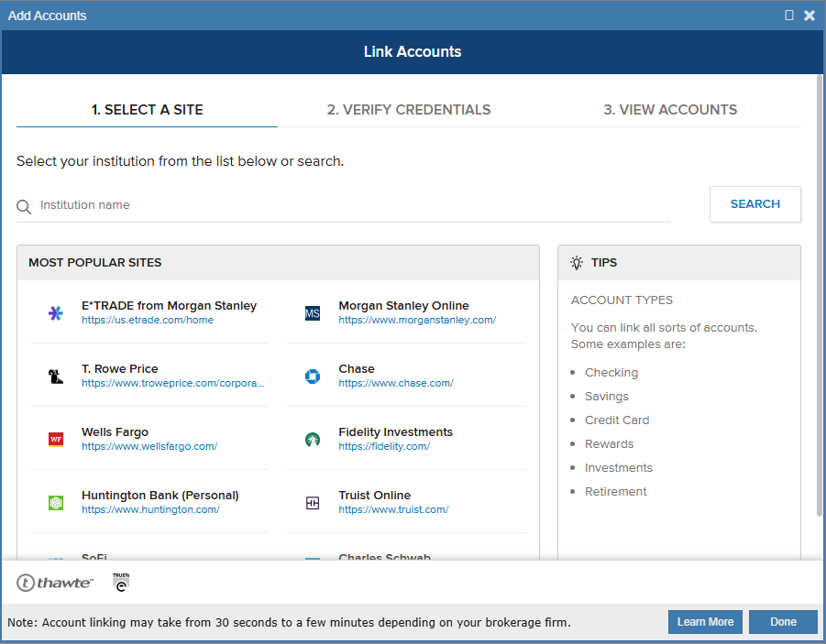Click the Truist Online logo icon
The height and width of the screenshot is (644, 826).
(313, 503)
